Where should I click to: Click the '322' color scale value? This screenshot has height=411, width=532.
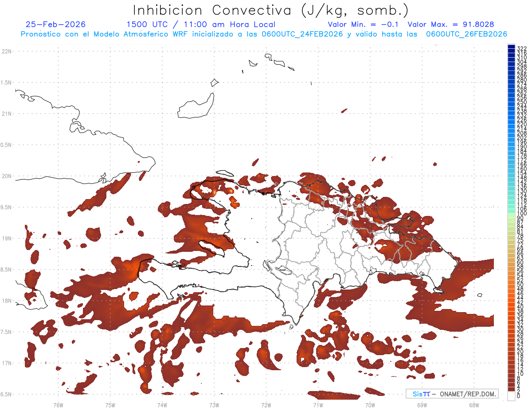point(522,48)
